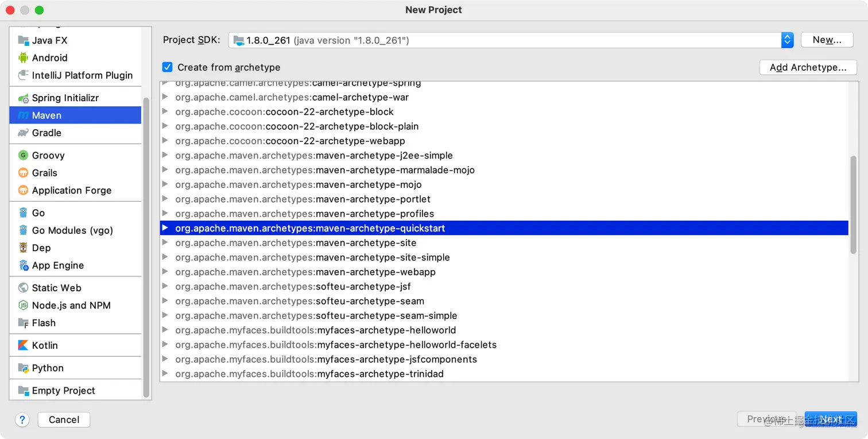Expand softeu-archetype-jsf entry
868x439 pixels.
point(165,286)
